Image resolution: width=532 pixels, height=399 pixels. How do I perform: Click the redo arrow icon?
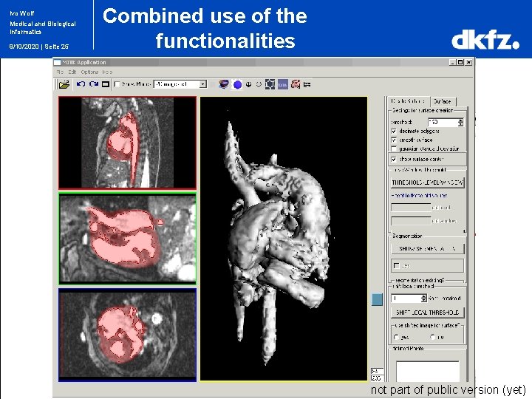click(94, 83)
